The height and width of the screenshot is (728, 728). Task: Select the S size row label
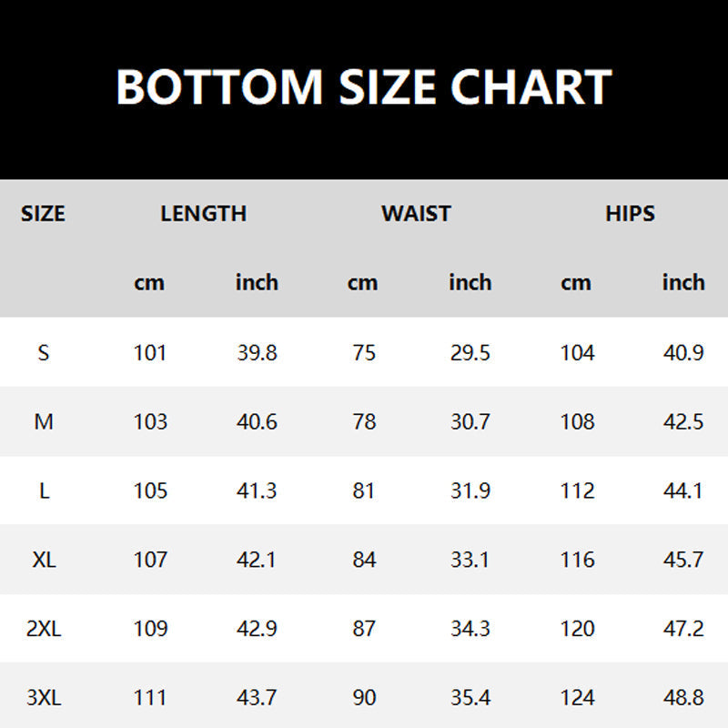[x=43, y=353]
